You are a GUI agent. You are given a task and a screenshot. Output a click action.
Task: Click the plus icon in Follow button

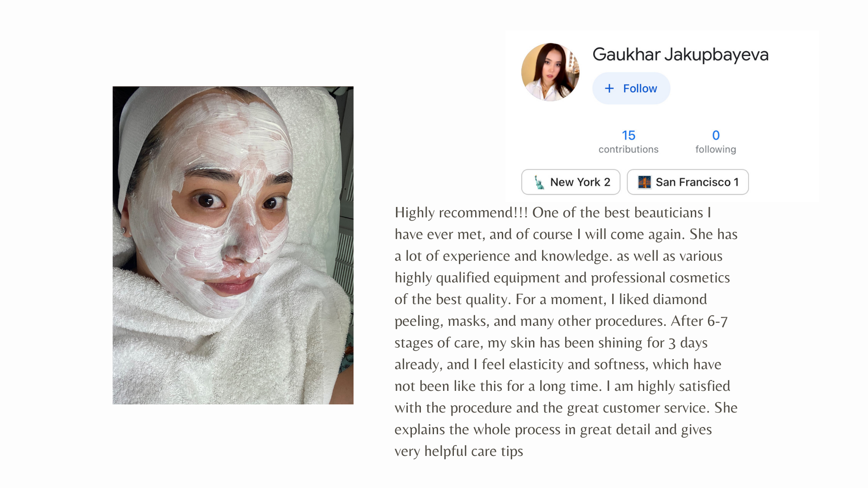click(x=609, y=89)
